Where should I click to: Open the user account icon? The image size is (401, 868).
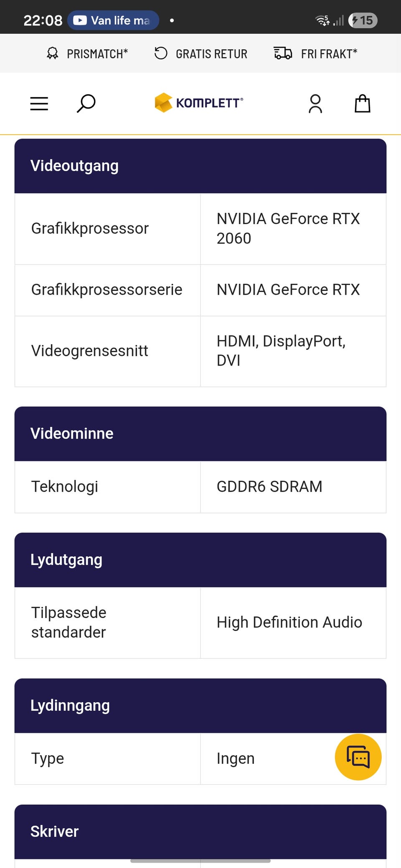315,103
